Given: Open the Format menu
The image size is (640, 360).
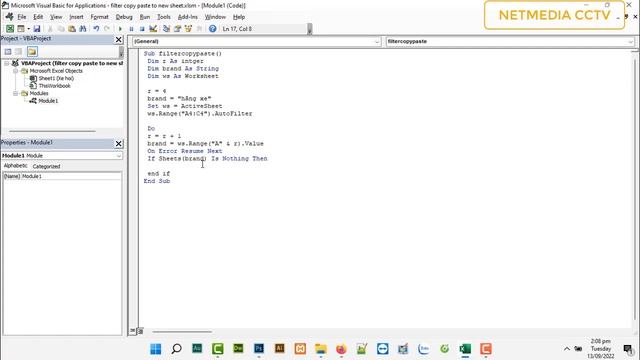Looking at the screenshot, I should click(100, 17).
